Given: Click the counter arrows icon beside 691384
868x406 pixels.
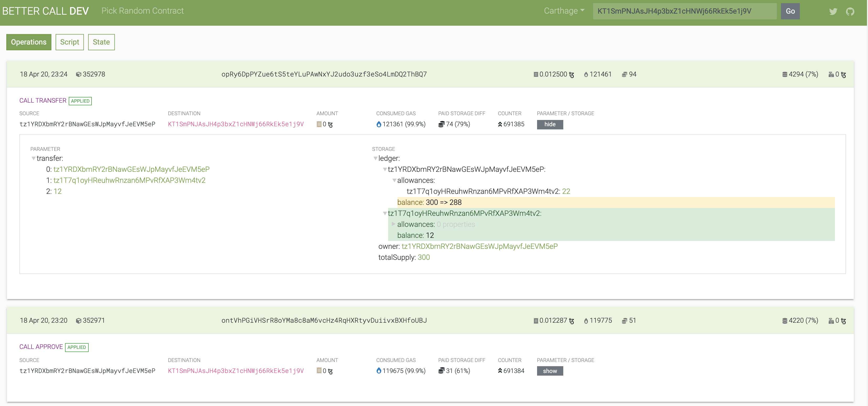Looking at the screenshot, I should [x=500, y=371].
